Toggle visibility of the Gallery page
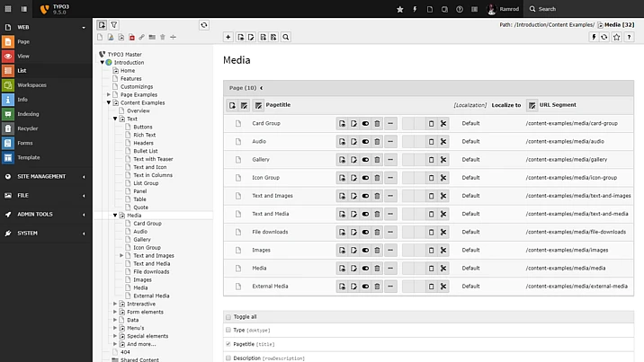Screen dimensions: 644x362 coord(366,159)
